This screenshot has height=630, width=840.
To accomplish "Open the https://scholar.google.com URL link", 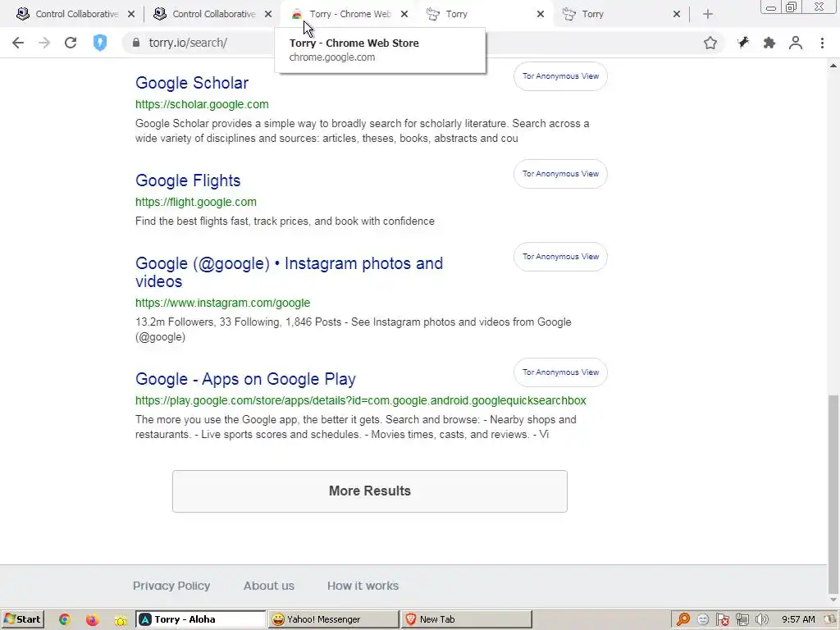I will pos(202,104).
